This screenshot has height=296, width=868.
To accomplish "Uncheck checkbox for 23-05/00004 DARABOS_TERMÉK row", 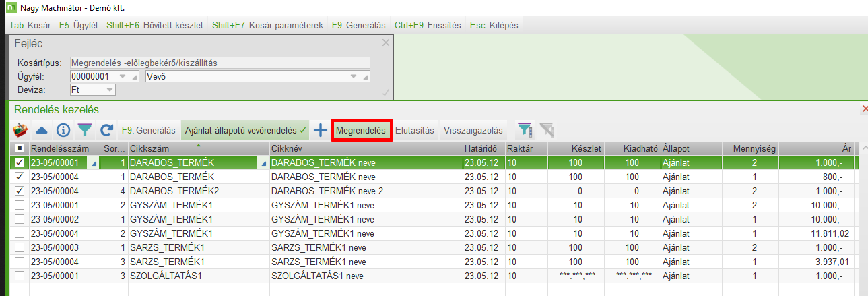I will (20, 177).
